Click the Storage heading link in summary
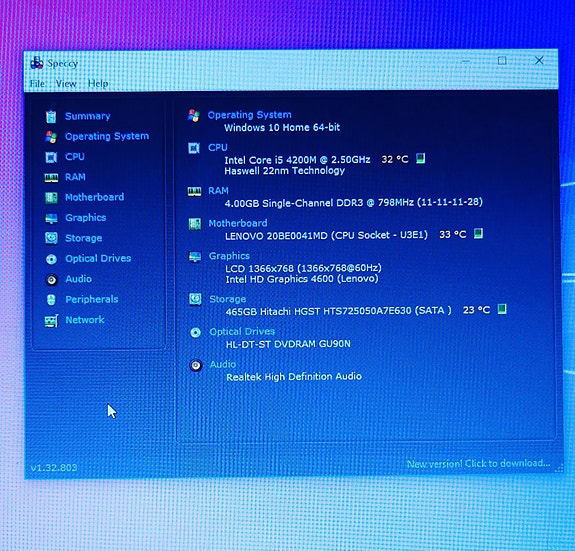Viewport: 575px width, 551px height. coord(227,299)
